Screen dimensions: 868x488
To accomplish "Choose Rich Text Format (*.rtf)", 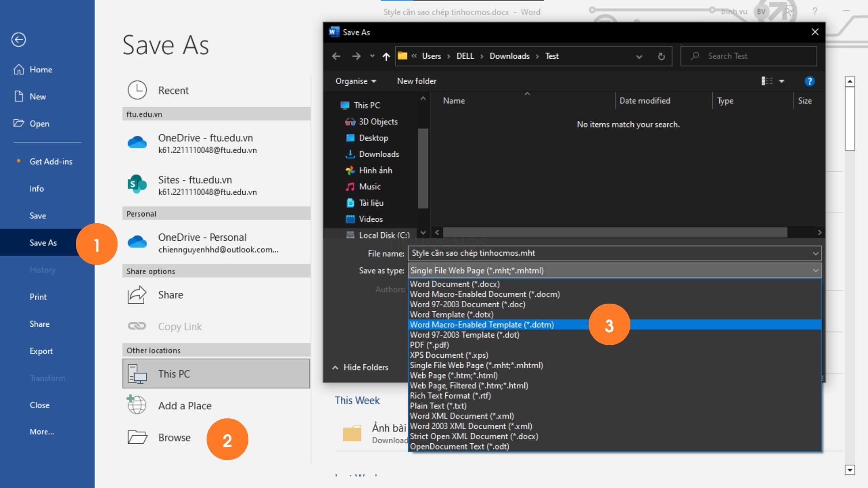I will pyautogui.click(x=615, y=396).
